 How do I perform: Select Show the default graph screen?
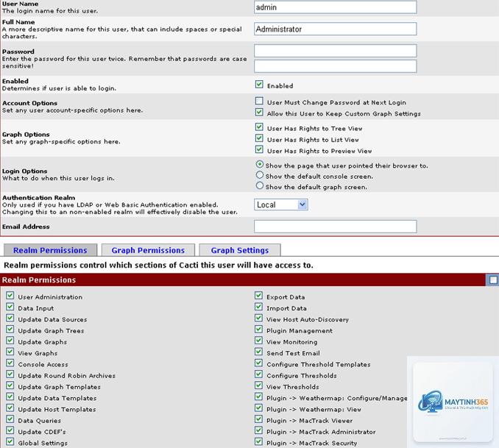[x=260, y=185]
